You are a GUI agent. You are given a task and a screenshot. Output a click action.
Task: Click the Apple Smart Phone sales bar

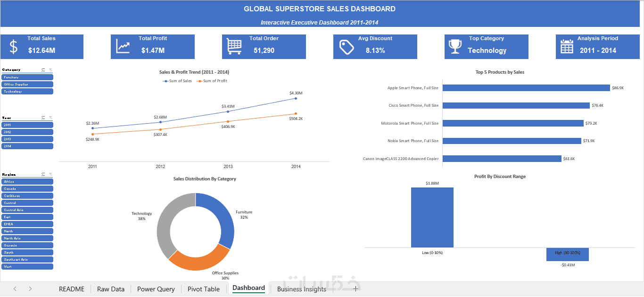tap(527, 88)
